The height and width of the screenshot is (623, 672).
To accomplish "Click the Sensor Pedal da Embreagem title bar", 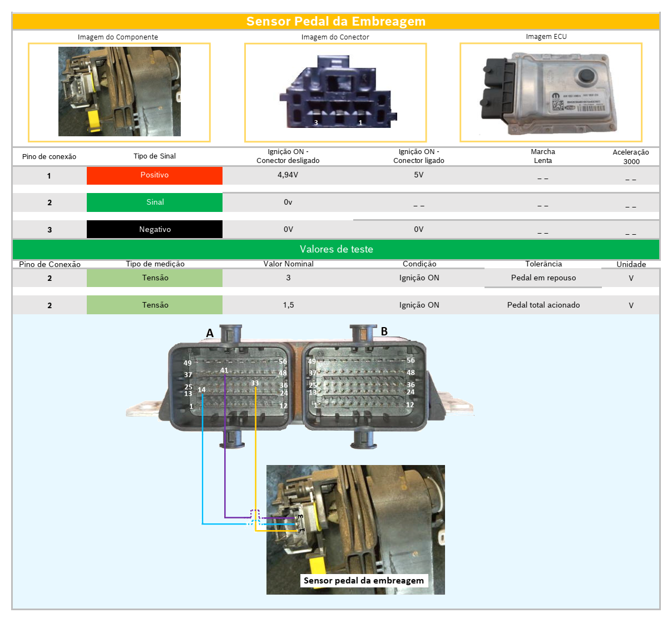I will [x=336, y=22].
